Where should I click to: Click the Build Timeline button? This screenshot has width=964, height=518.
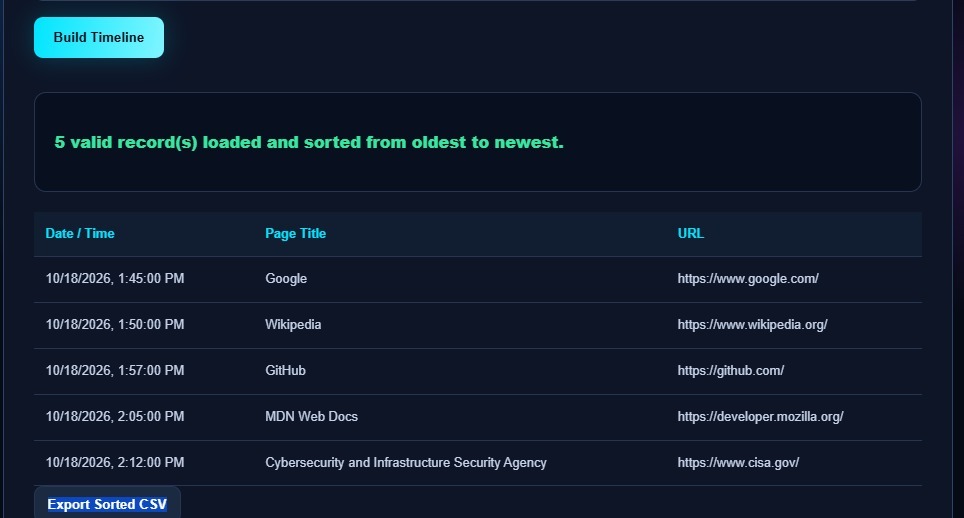point(99,37)
